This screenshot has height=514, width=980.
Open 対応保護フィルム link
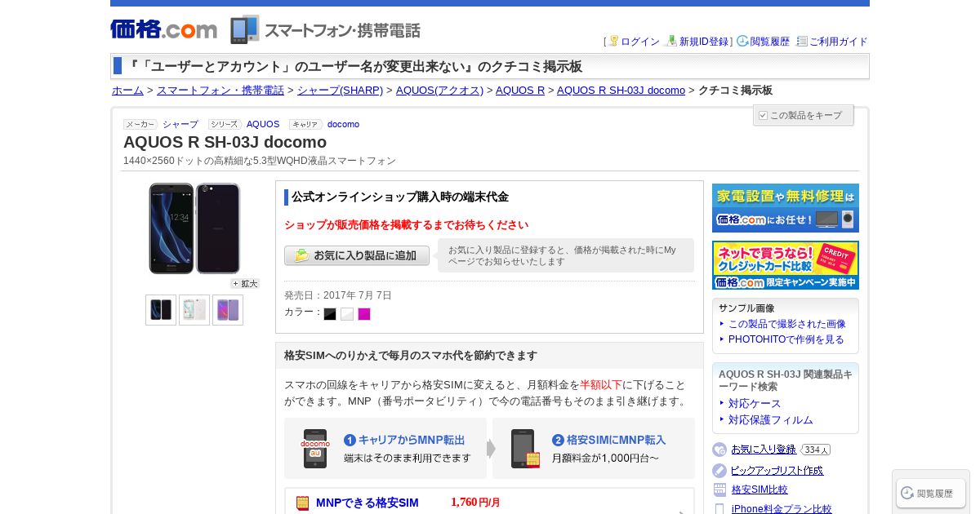771,420
